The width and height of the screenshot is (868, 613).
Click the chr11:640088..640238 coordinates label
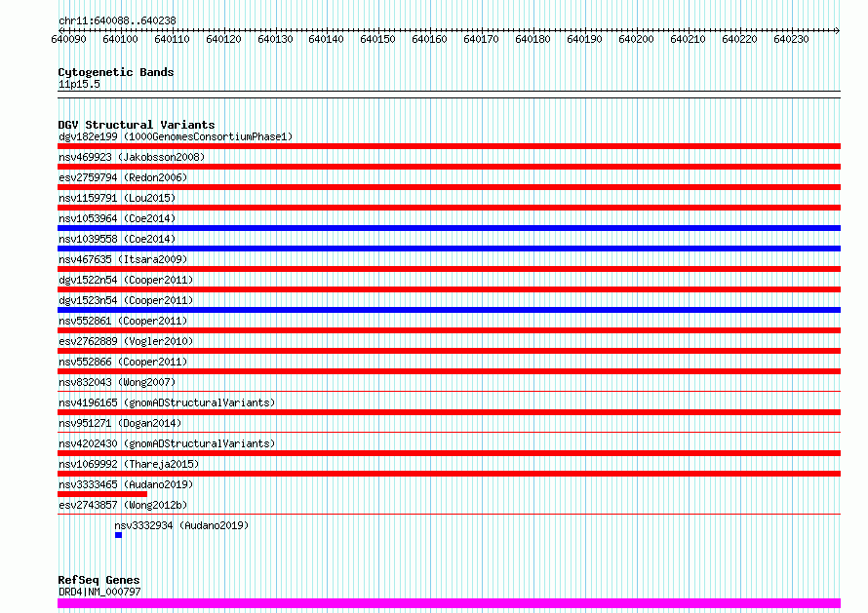click(x=117, y=20)
